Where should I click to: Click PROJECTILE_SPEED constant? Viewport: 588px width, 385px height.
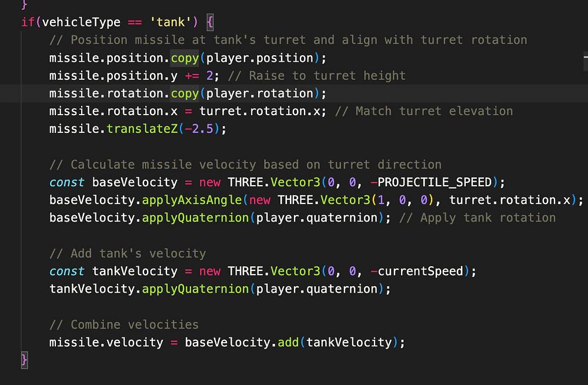tap(435, 182)
